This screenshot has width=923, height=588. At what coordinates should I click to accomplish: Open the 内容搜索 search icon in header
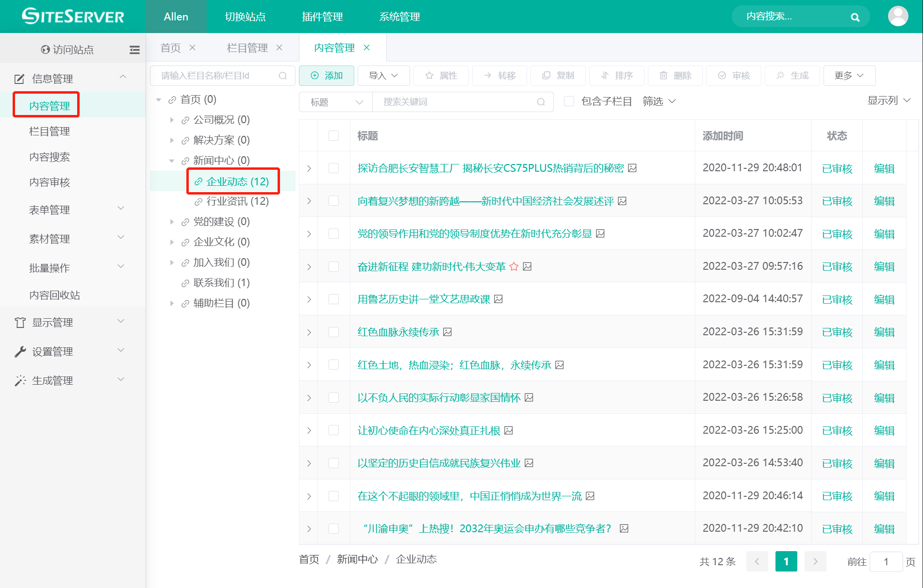[x=854, y=16]
